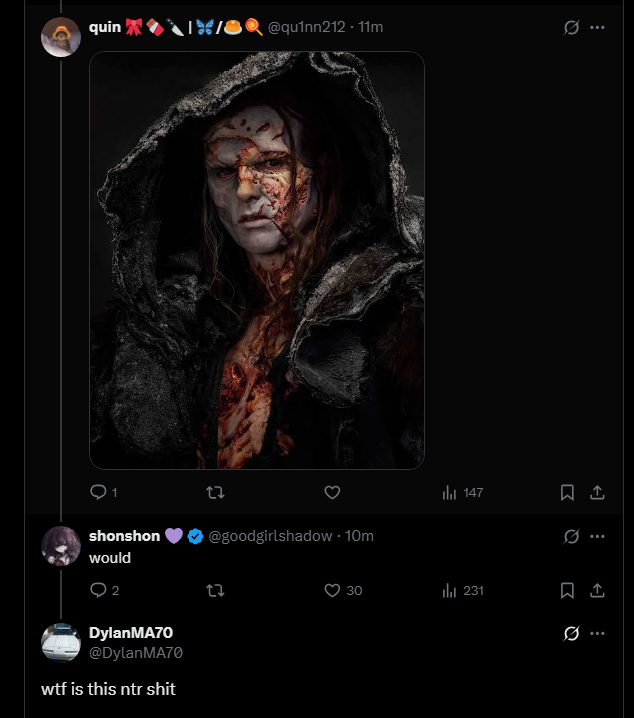Click the 11m timestamp on quin's post
The height and width of the screenshot is (718, 634).
click(370, 27)
